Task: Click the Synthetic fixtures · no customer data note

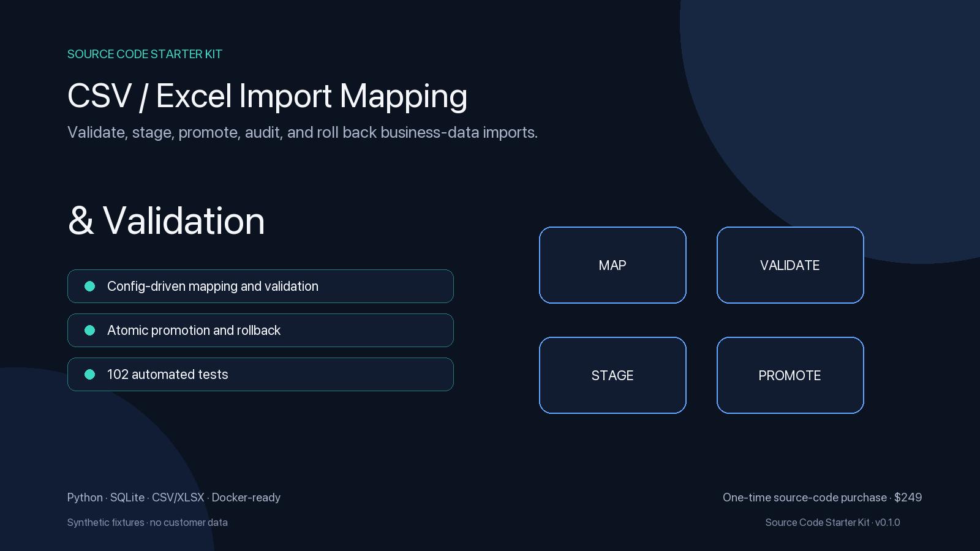Action: point(148,522)
